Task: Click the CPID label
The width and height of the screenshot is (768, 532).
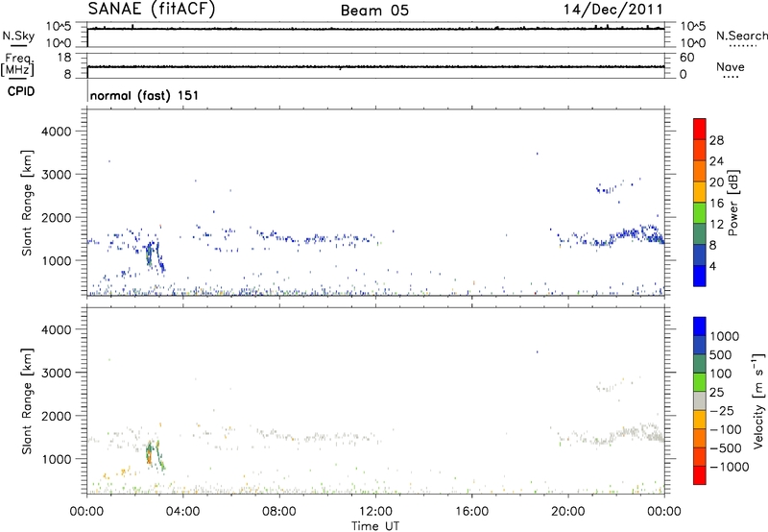Action: click(21, 91)
